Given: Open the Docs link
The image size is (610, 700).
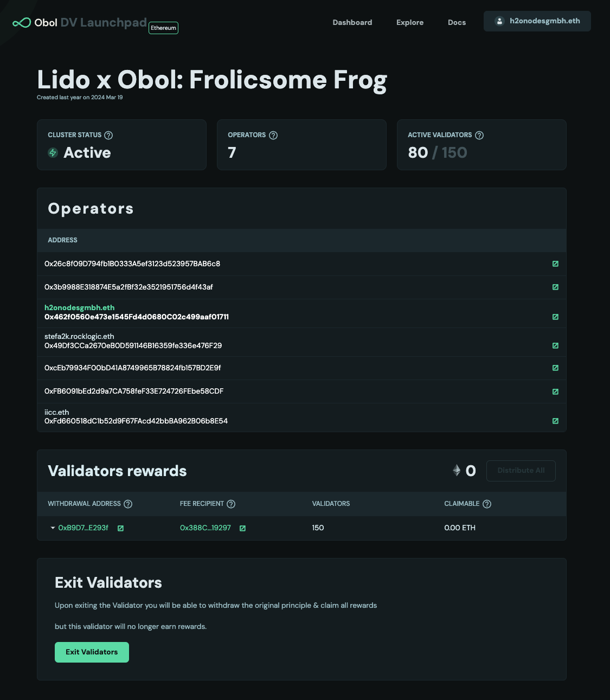Looking at the screenshot, I should click(x=457, y=22).
